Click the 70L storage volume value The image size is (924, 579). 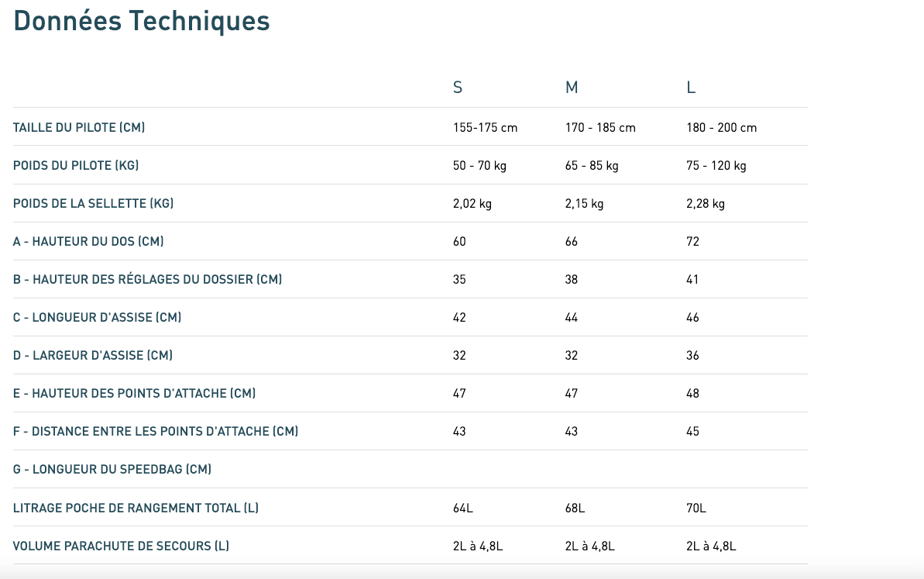[x=696, y=508]
